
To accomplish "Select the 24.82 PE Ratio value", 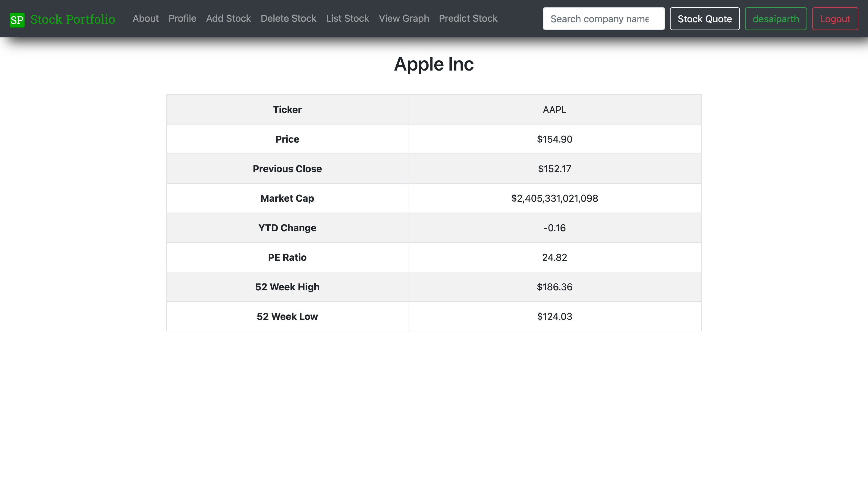I will click(554, 257).
